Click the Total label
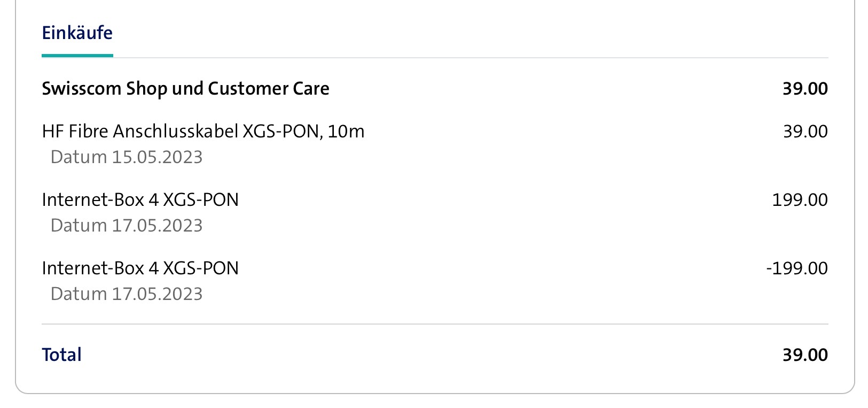Image resolution: width=868 pixels, height=408 pixels. tap(61, 355)
